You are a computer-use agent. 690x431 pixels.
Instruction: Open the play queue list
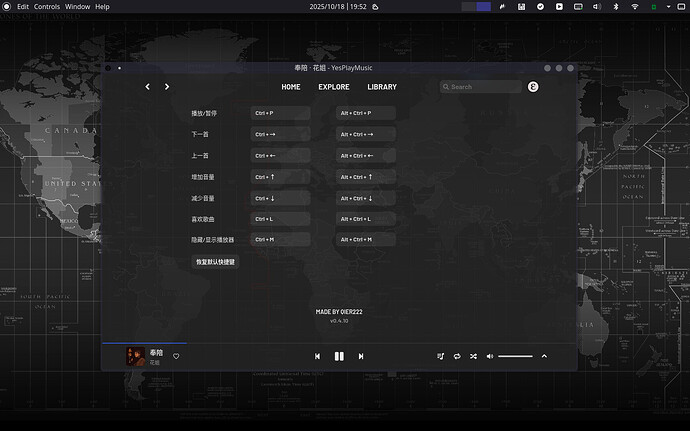click(440, 356)
